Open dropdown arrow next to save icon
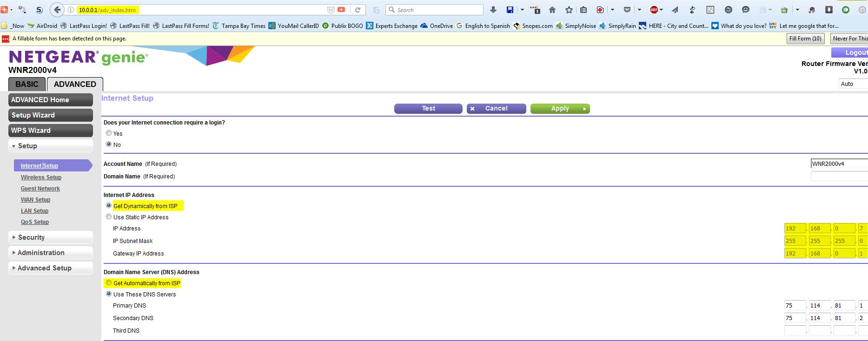868x341 pixels. tap(522, 10)
